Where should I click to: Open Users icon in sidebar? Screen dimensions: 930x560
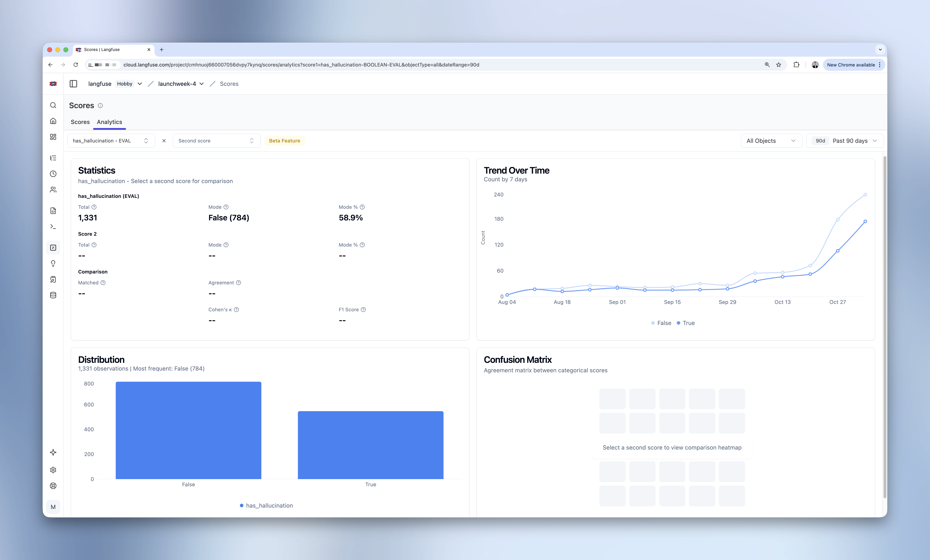pyautogui.click(x=53, y=190)
